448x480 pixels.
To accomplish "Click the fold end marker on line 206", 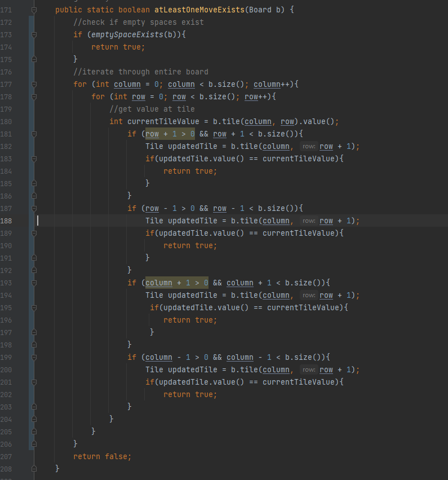I will 34,444.
